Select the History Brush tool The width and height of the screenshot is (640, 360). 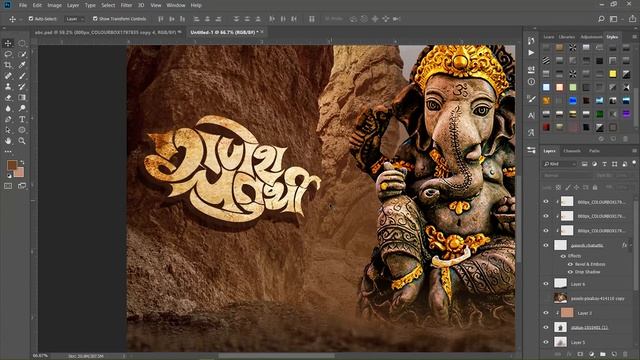coord(22,87)
